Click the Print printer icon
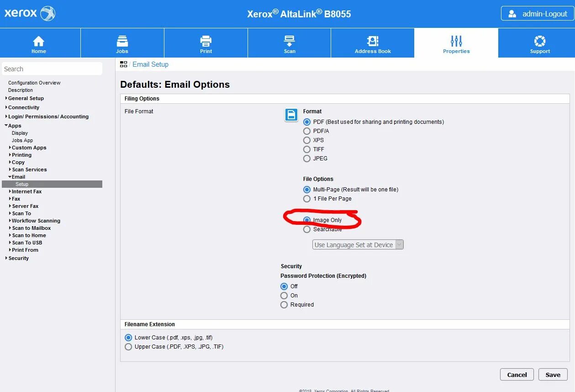 [x=206, y=41]
